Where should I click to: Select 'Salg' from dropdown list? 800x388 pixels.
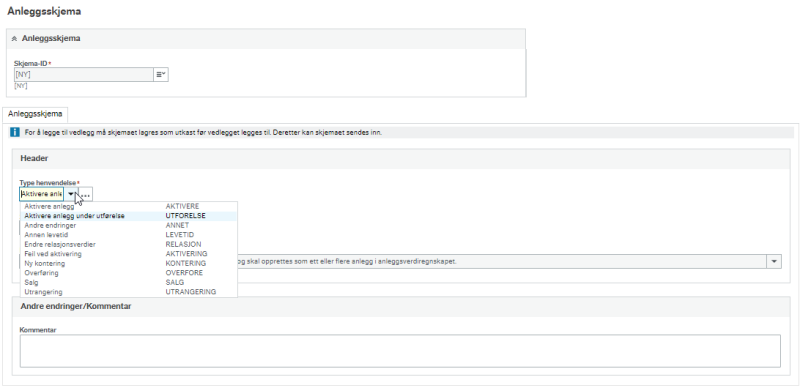coord(31,282)
